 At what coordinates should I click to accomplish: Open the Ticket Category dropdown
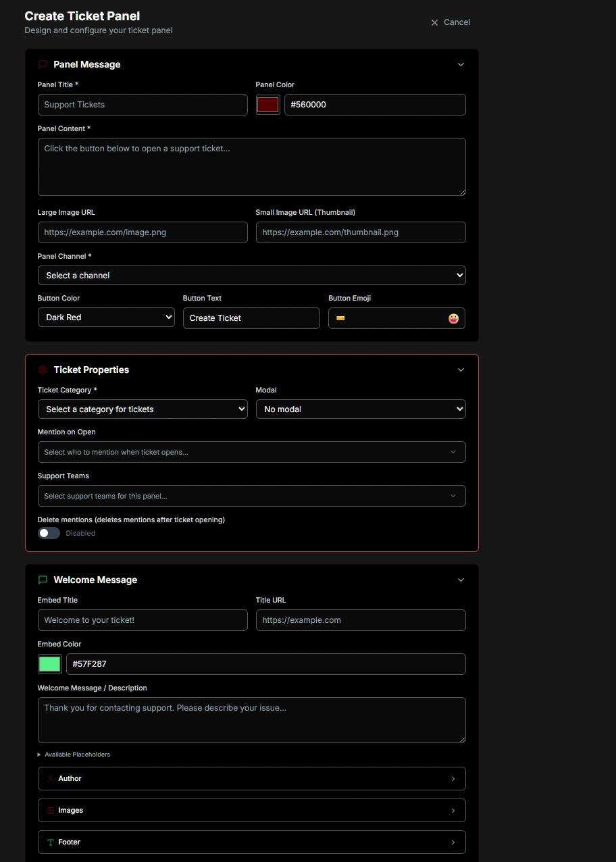click(x=143, y=409)
